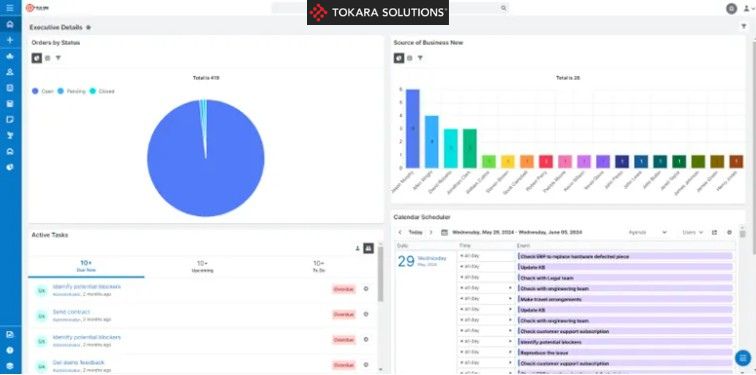
Task: Open the file export icon in lower sidebar
Action: tap(10, 335)
